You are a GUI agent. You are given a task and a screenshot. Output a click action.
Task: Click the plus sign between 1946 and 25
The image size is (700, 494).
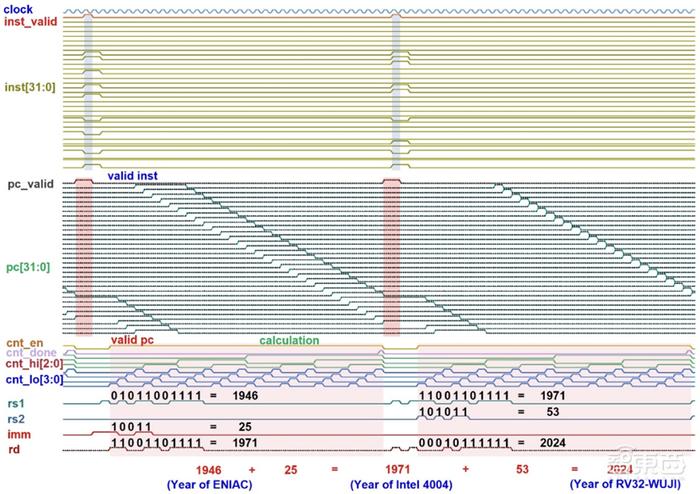[252, 470]
